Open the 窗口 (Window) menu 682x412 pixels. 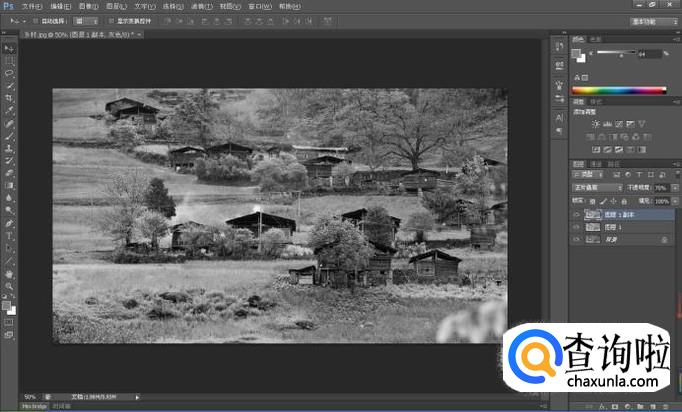coord(260,7)
